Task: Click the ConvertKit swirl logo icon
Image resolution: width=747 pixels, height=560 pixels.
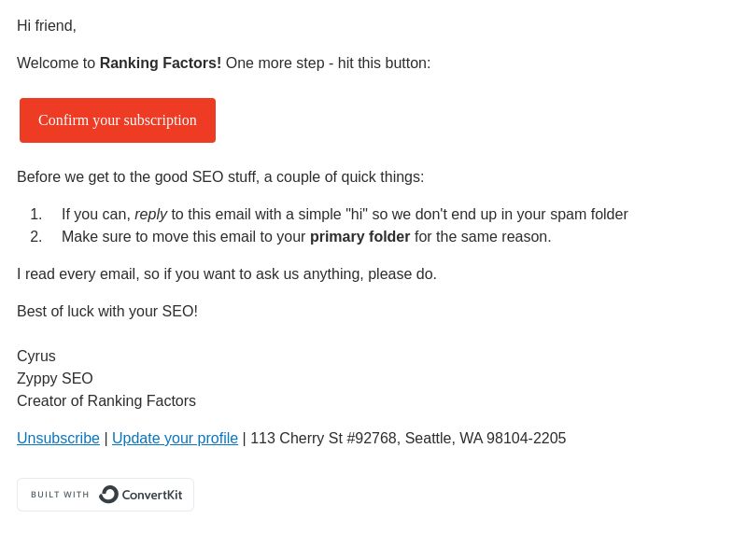Action: pyautogui.click(x=108, y=495)
